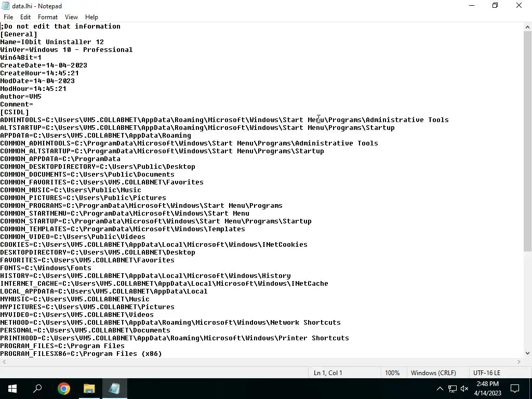Click the APPDATA= path line
Screen dimensions: 532x399
96,136
